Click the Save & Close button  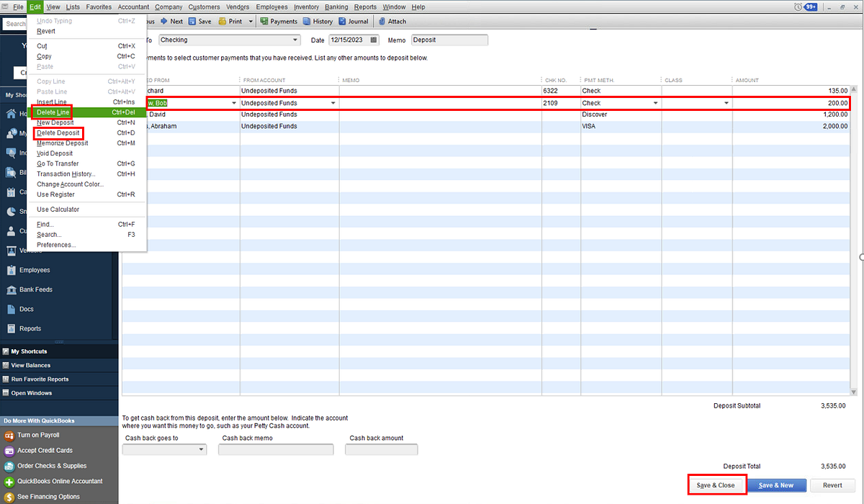716,485
